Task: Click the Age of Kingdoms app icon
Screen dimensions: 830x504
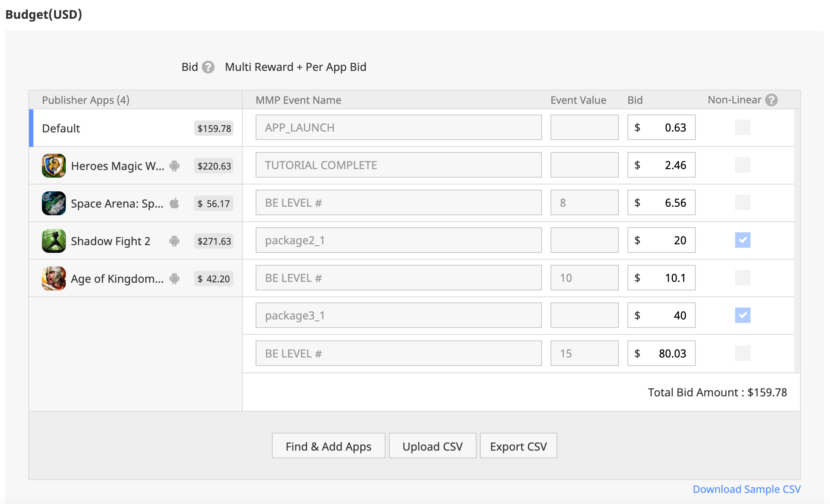Action: [54, 278]
